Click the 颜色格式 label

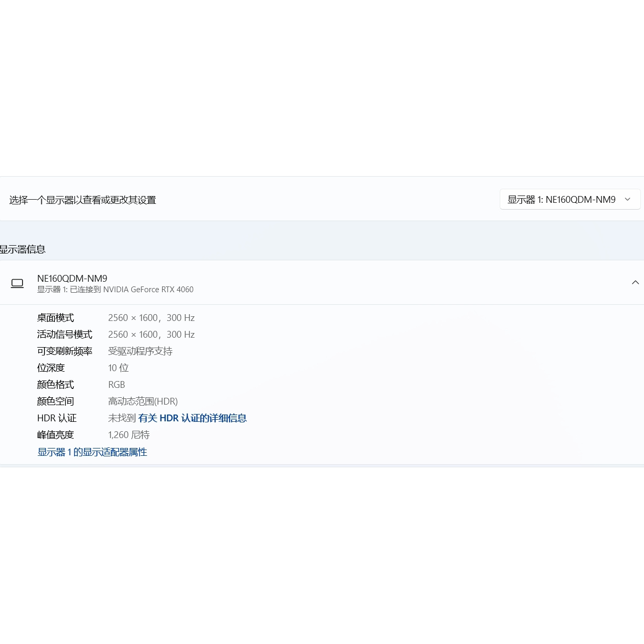click(55, 385)
